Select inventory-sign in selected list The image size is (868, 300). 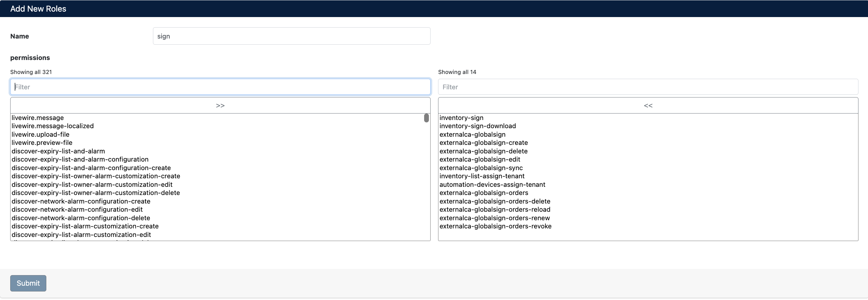pyautogui.click(x=461, y=118)
